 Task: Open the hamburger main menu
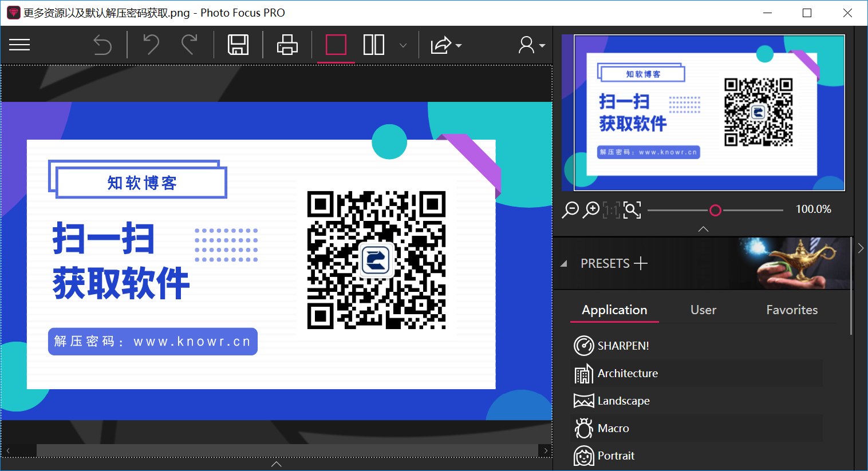tap(19, 45)
